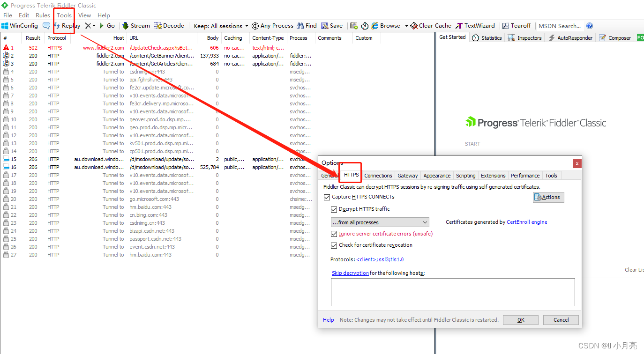644x354 pixels.
Task: Click the Help link in Options dialog
Action: (x=329, y=320)
